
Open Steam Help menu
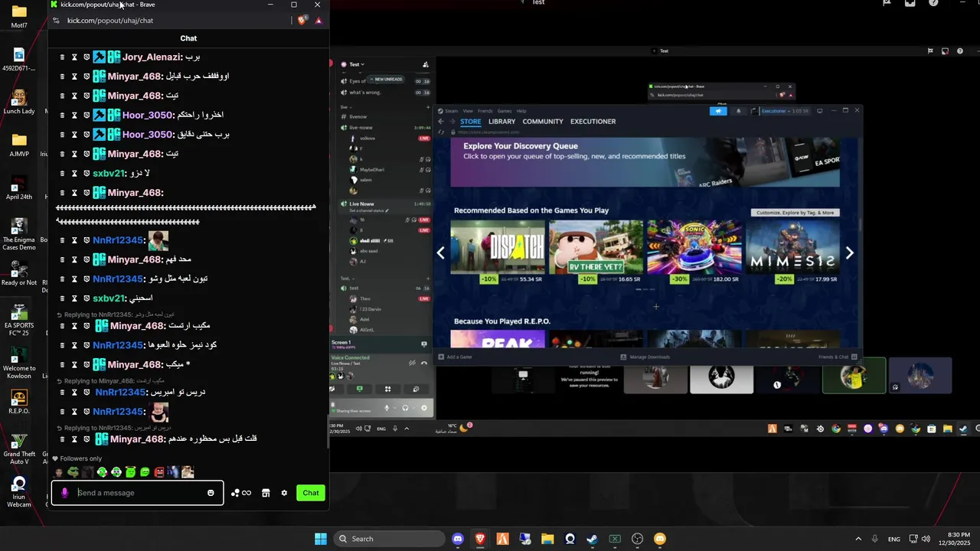[521, 111]
